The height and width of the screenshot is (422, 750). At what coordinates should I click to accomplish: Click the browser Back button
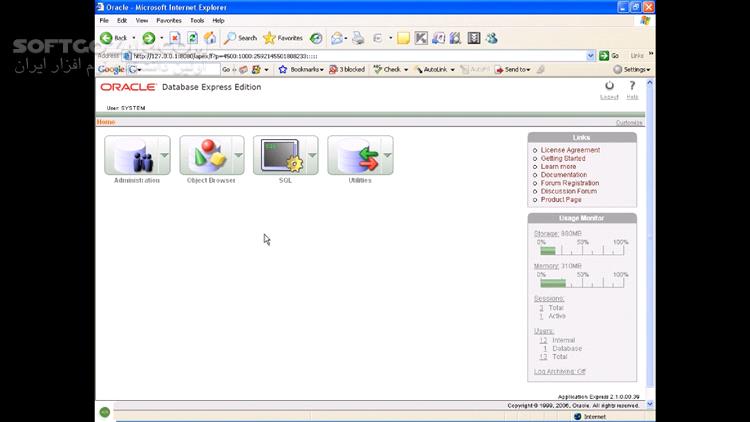[x=114, y=38]
